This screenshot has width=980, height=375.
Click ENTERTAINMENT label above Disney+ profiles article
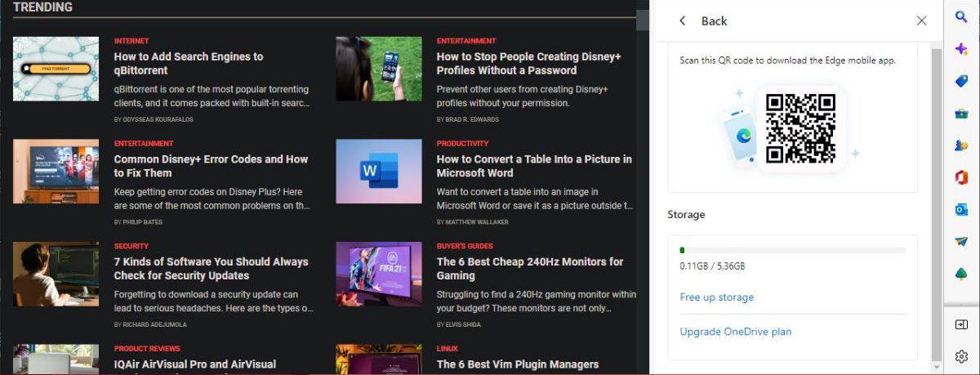pyautogui.click(x=466, y=41)
